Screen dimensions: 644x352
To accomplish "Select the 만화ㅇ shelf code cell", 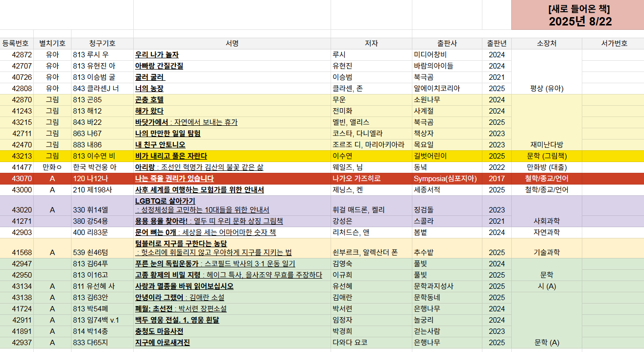I will pos(52,167).
